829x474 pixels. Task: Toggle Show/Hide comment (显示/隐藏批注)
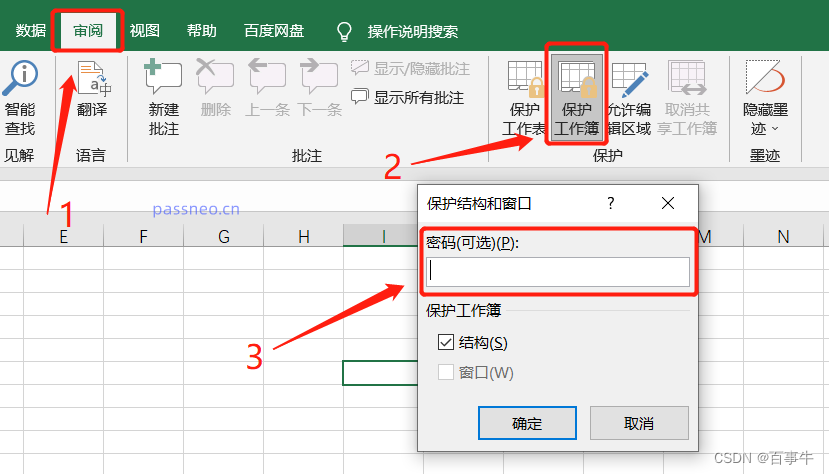(x=410, y=69)
